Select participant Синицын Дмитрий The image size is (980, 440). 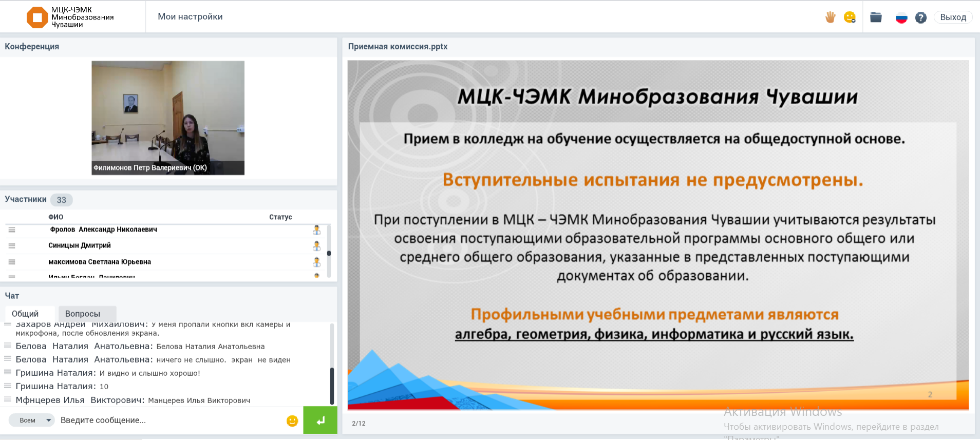coord(80,245)
